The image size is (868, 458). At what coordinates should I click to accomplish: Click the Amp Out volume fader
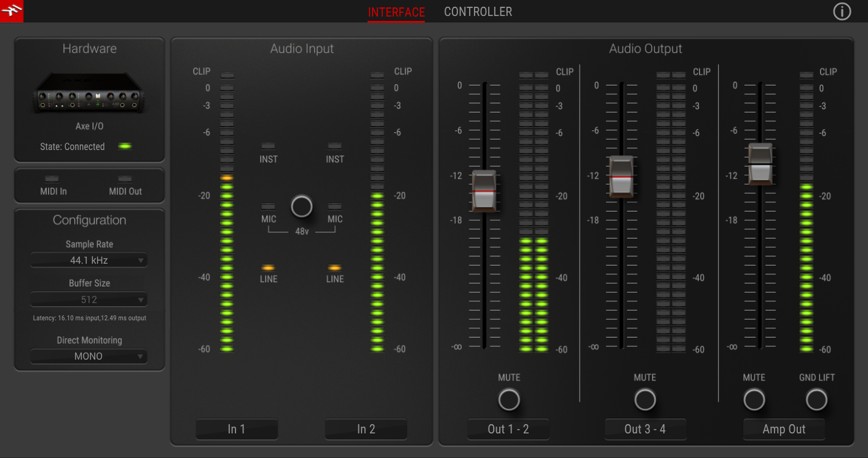coord(760,164)
